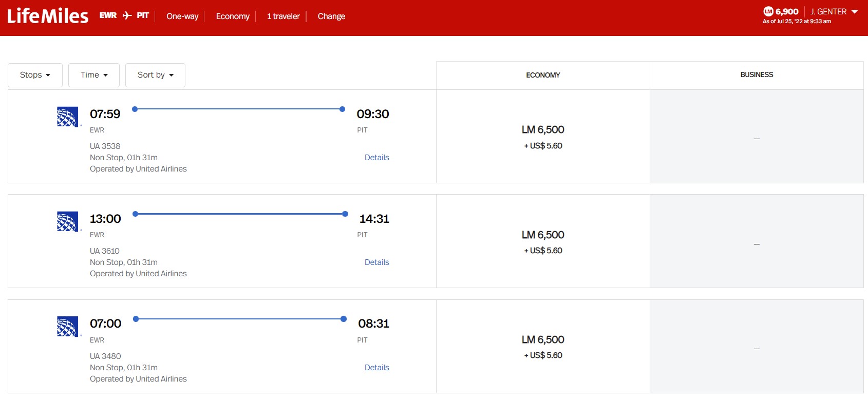Select the BUSINESS column header
This screenshot has height=399, width=868.
[757, 75]
